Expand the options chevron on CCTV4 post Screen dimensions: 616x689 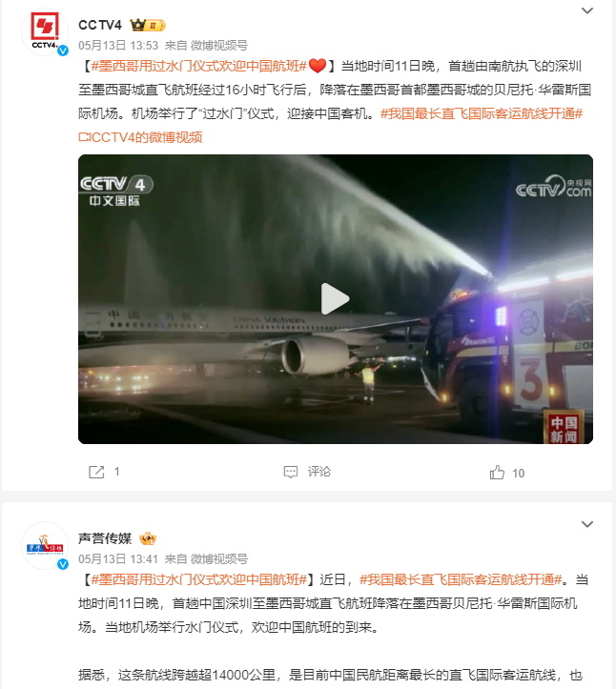point(587,10)
